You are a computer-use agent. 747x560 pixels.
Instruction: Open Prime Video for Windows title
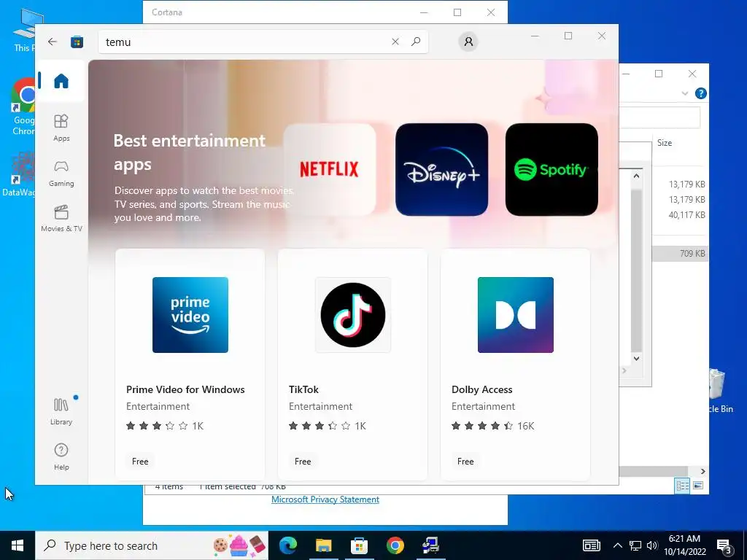pyautogui.click(x=185, y=389)
